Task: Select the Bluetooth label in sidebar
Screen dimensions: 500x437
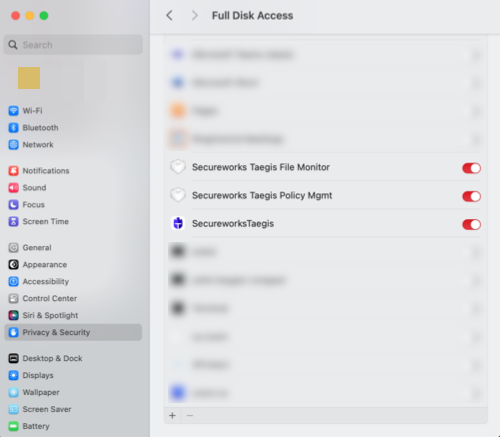Action: (40, 128)
